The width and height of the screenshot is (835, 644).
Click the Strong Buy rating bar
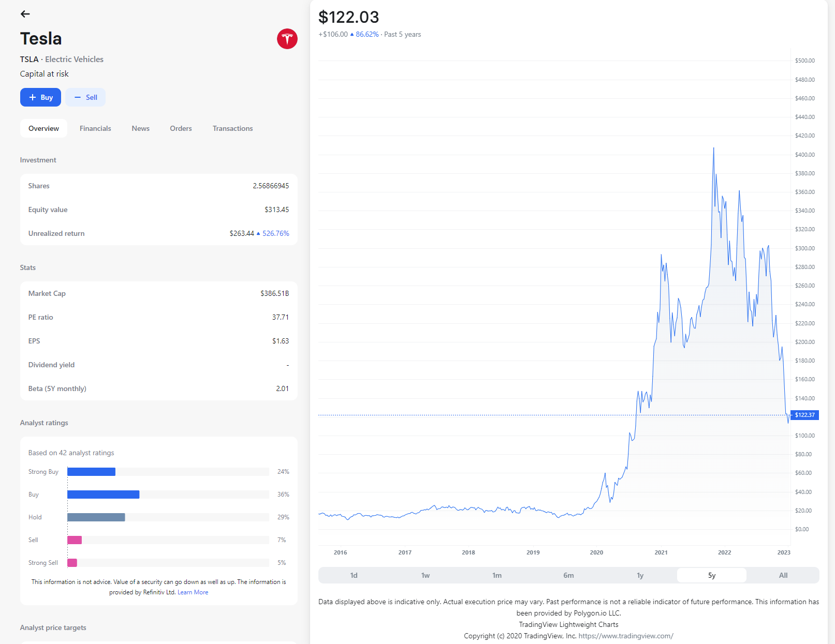pyautogui.click(x=91, y=472)
